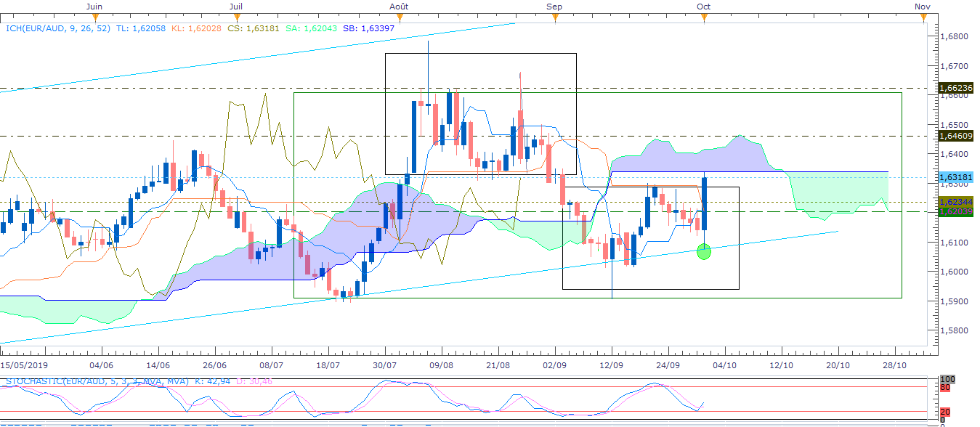Click the 30/07 date label

coord(385,365)
